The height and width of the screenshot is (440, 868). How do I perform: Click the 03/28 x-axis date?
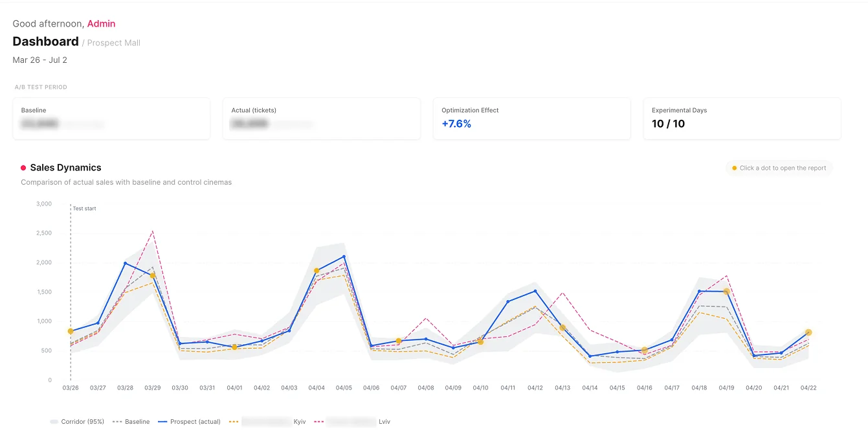(x=125, y=388)
